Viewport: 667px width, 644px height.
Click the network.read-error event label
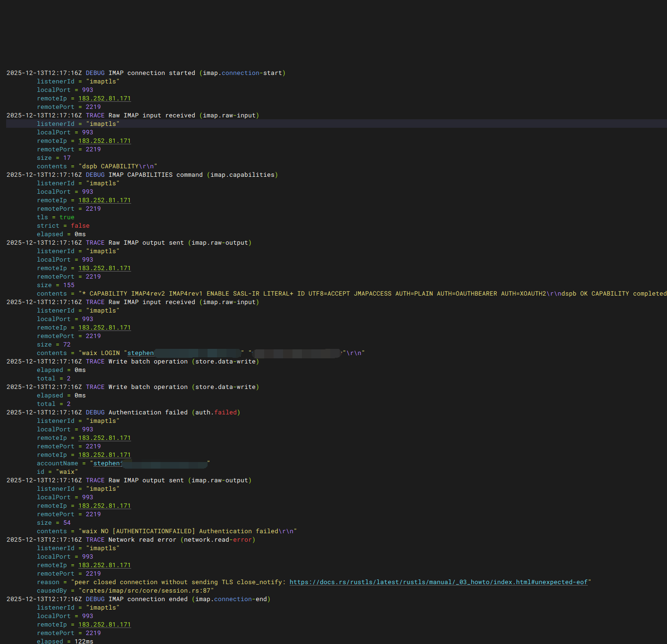tap(218, 539)
